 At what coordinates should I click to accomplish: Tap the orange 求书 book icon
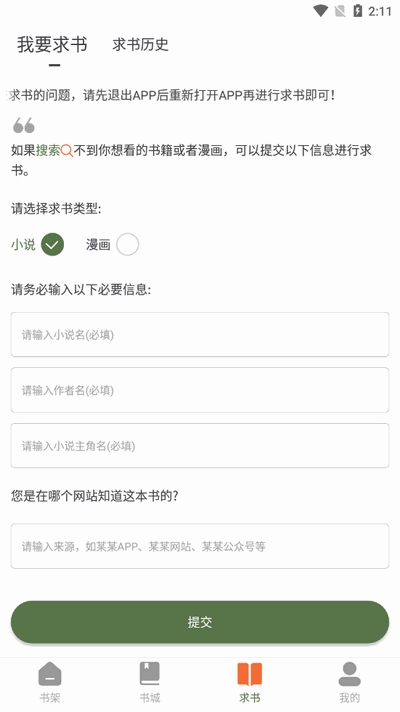pyautogui.click(x=250, y=674)
